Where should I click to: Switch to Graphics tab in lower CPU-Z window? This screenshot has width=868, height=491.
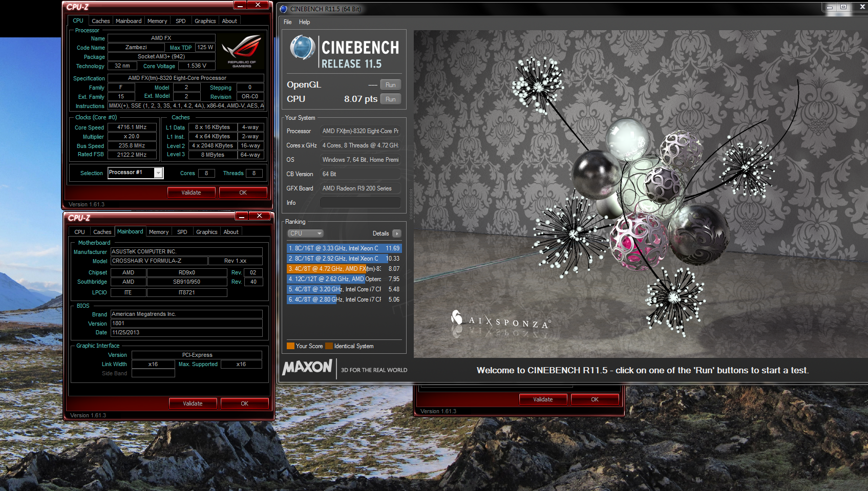206,232
